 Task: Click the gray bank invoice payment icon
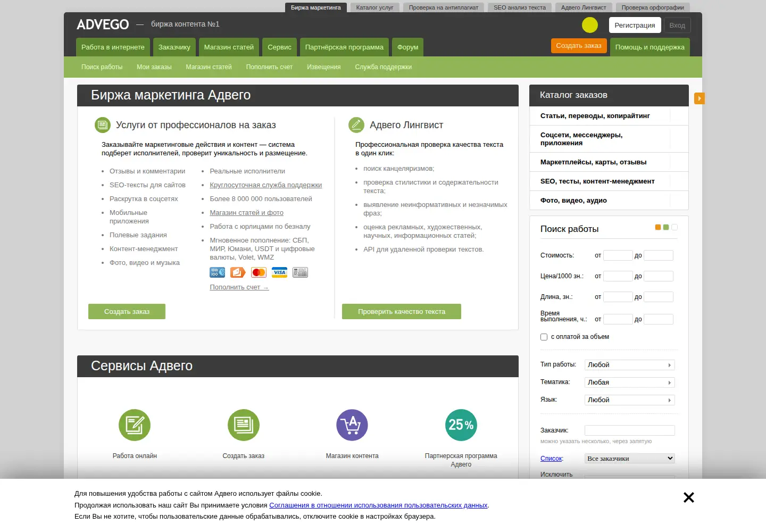(x=300, y=272)
